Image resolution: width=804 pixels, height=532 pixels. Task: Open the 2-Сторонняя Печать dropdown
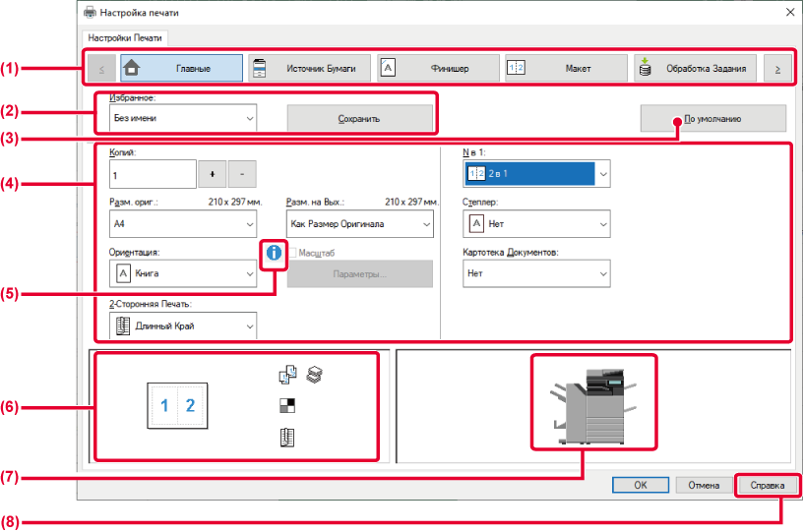(183, 325)
